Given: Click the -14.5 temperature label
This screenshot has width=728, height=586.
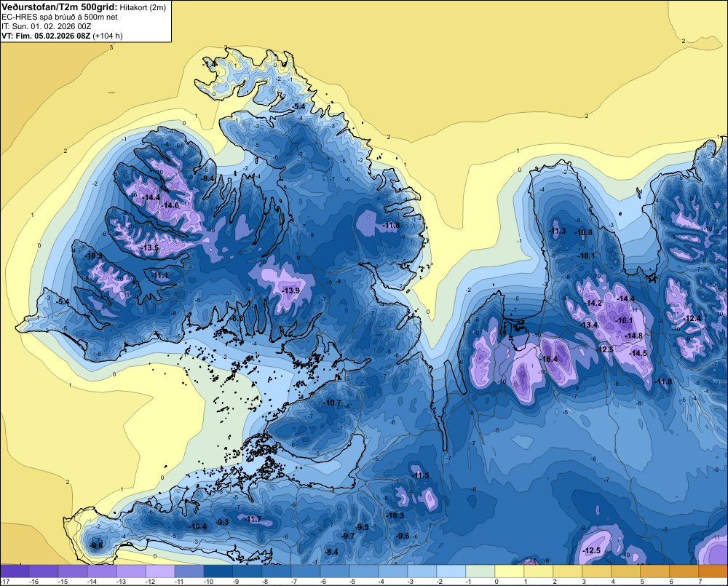Looking at the screenshot, I should (x=638, y=353).
